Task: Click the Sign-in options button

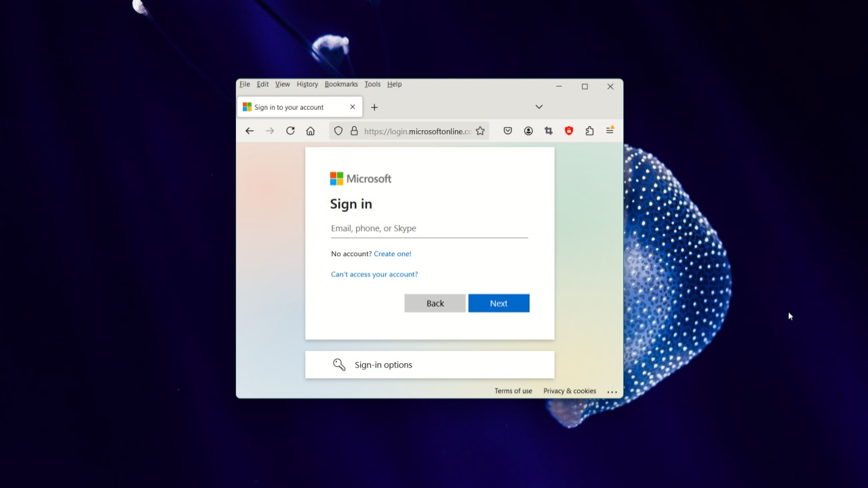Action: click(383, 365)
